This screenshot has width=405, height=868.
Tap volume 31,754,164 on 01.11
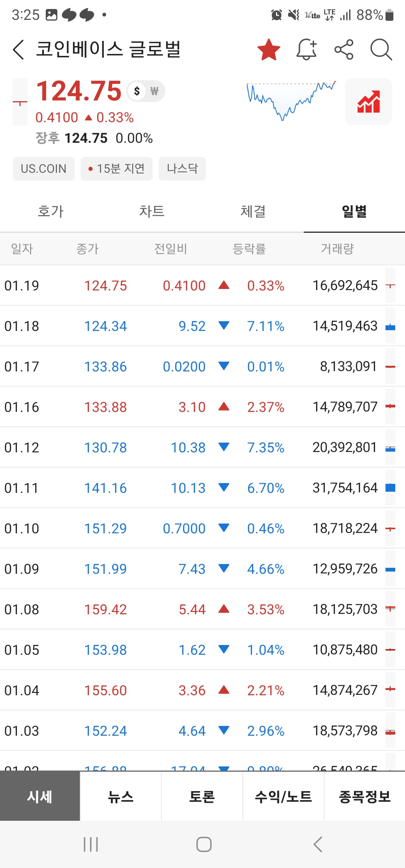(345, 488)
